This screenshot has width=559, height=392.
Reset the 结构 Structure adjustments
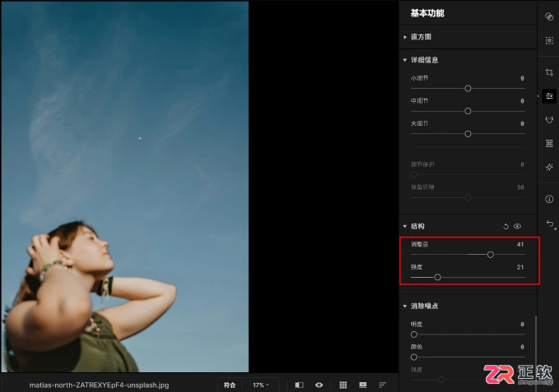(506, 226)
